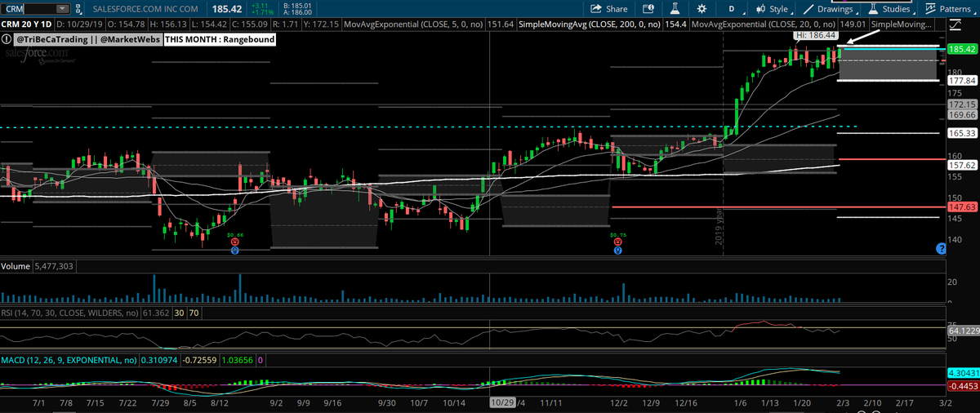Click the RSI (14, 70, 30, CLOSE, WILDERS, no) label
The image size is (980, 413).
click(x=69, y=312)
